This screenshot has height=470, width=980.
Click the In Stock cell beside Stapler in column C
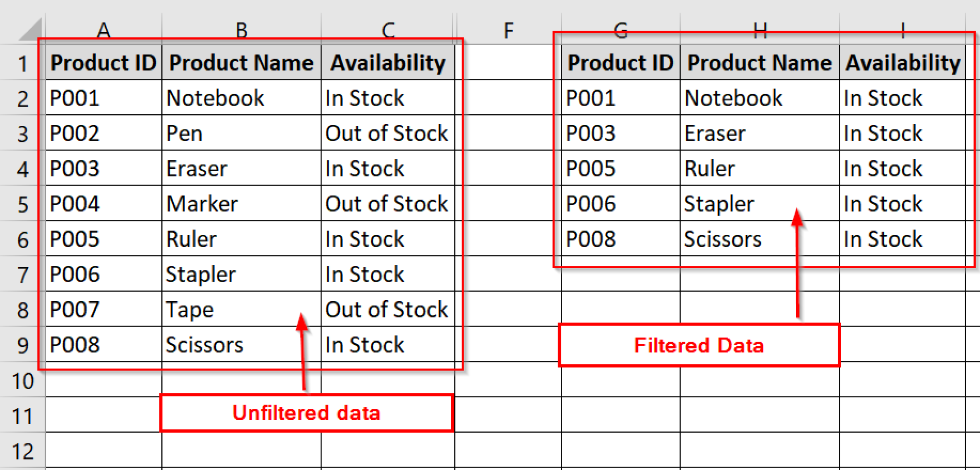tap(388, 274)
